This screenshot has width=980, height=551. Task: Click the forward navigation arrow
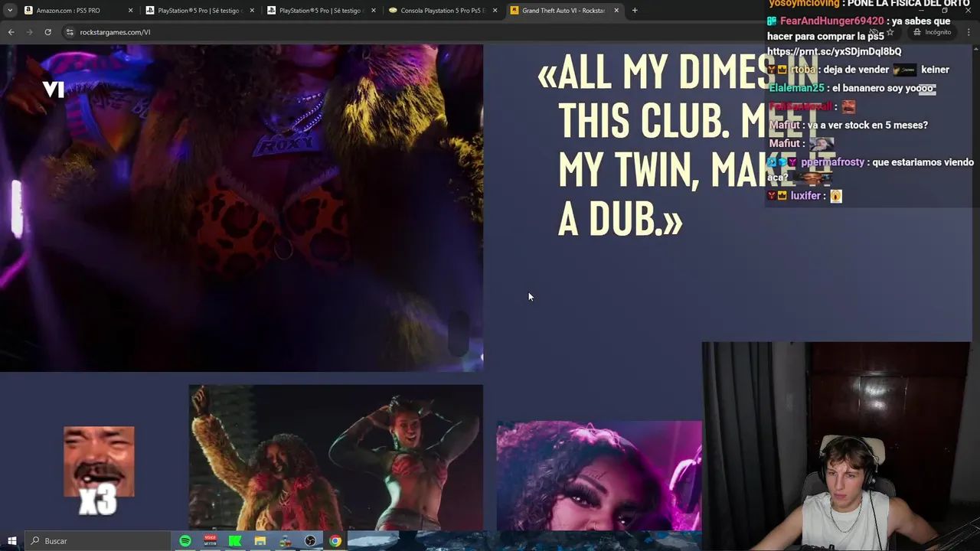coord(30,32)
